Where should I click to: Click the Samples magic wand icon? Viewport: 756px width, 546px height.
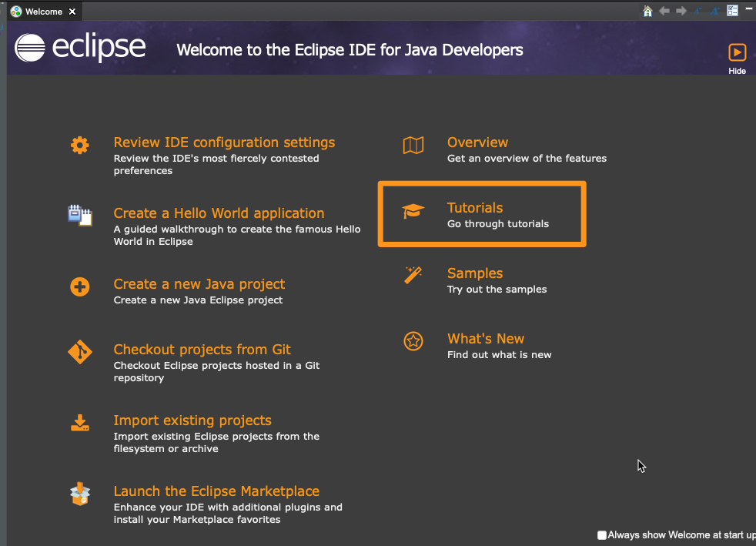(x=413, y=276)
